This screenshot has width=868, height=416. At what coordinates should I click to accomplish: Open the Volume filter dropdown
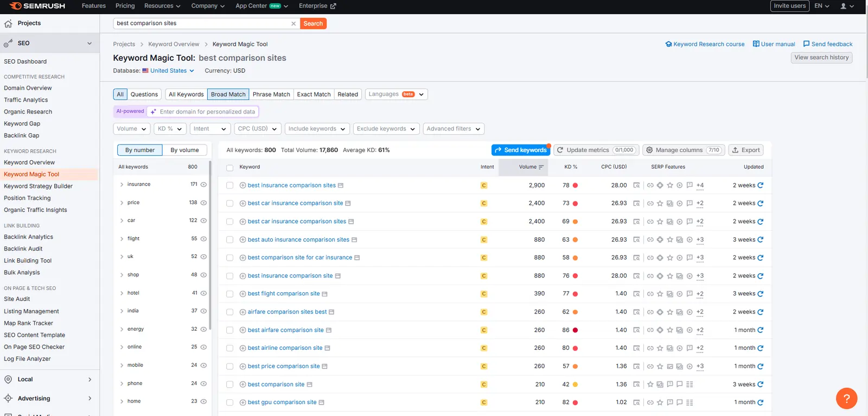132,129
